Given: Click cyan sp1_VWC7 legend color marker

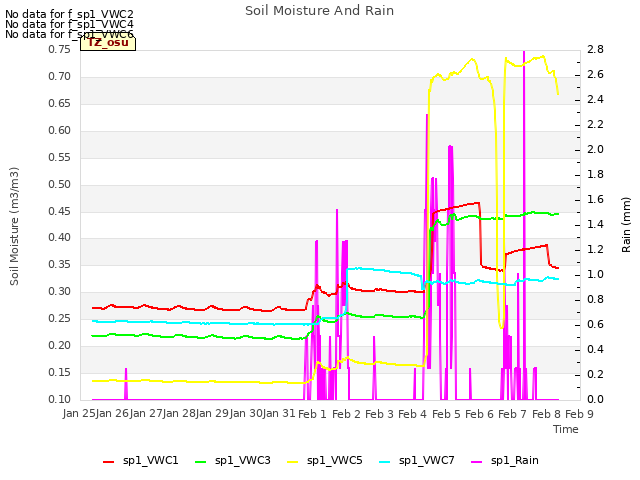Looking at the screenshot, I should (x=385, y=462).
